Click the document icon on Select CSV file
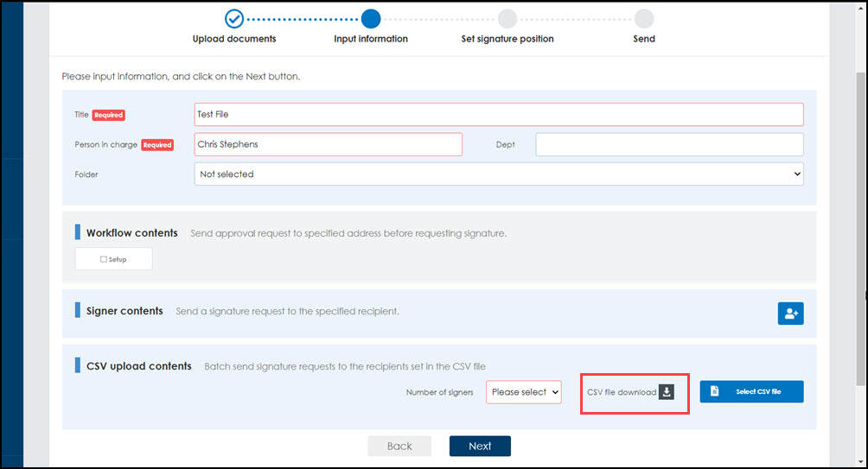This screenshot has height=469, width=868. pyautogui.click(x=715, y=391)
